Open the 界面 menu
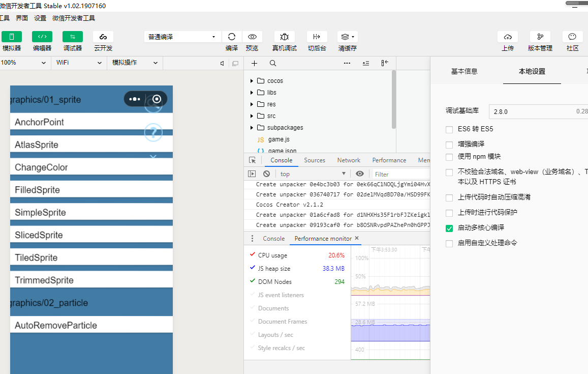 coord(22,18)
